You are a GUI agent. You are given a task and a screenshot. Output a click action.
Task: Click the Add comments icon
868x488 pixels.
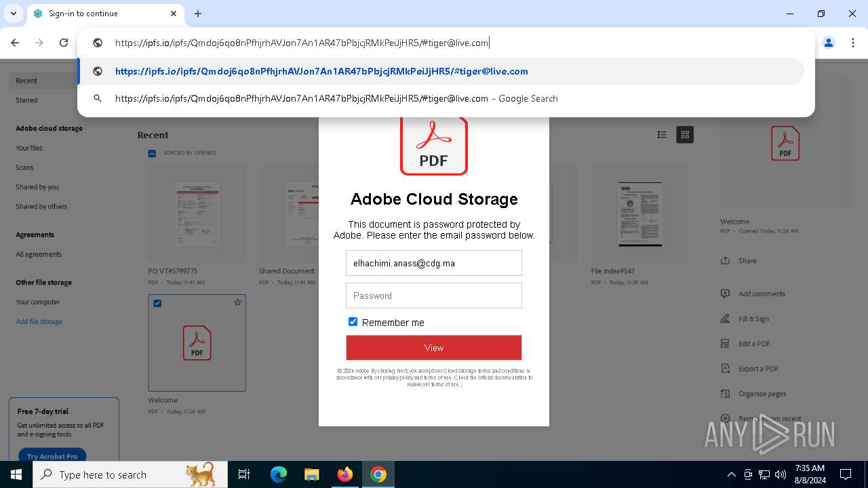click(725, 294)
